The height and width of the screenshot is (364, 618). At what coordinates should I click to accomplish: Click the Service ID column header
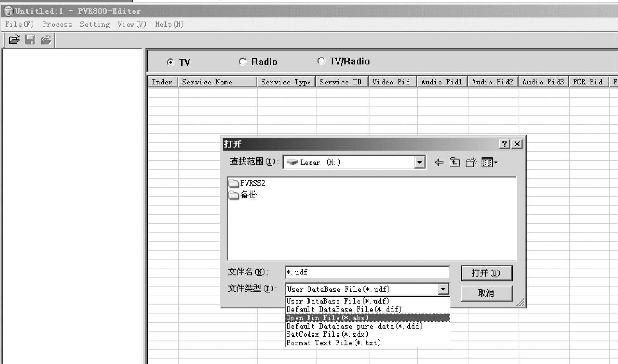[x=342, y=82]
